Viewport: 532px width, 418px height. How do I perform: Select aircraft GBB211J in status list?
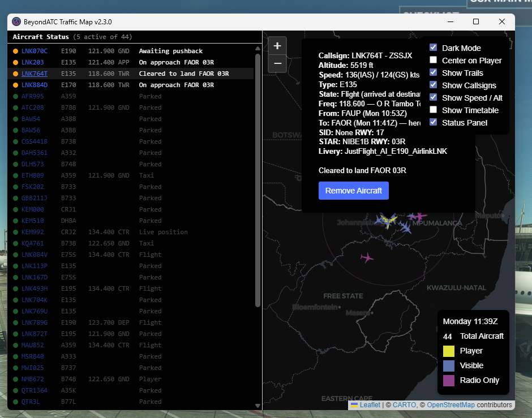pos(35,198)
